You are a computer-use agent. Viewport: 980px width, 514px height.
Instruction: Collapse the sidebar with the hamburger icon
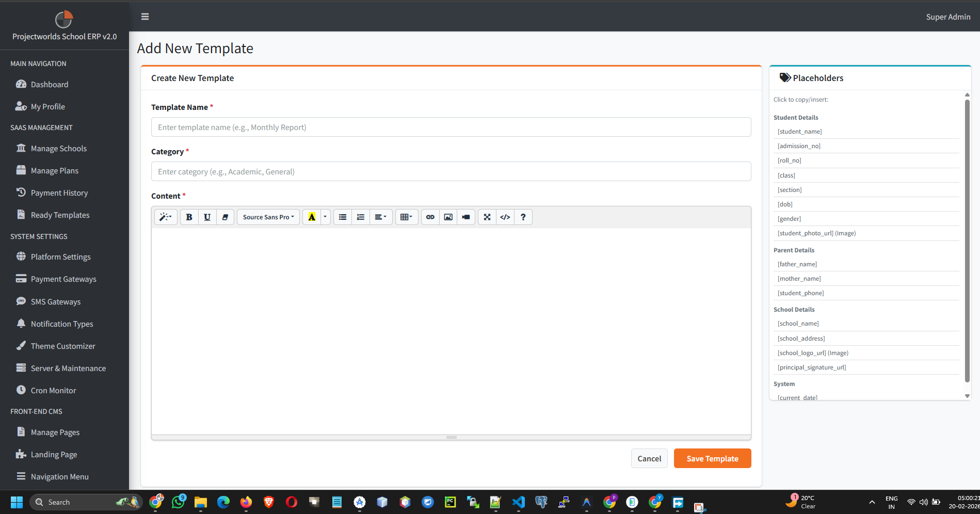(145, 17)
